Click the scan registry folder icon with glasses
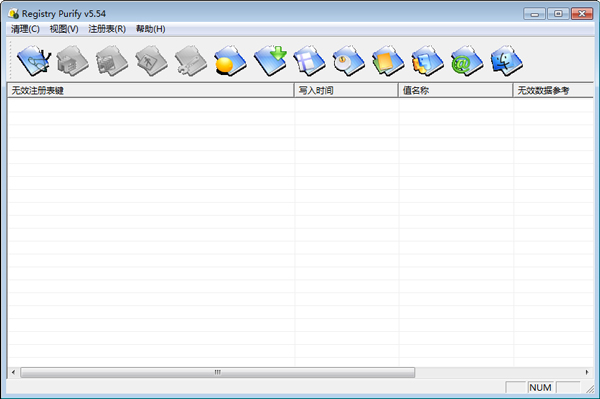The height and width of the screenshot is (399, 600). point(34,60)
